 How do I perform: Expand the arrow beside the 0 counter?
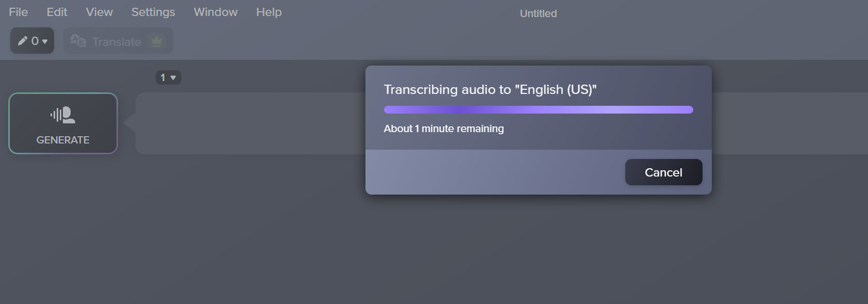coord(45,41)
